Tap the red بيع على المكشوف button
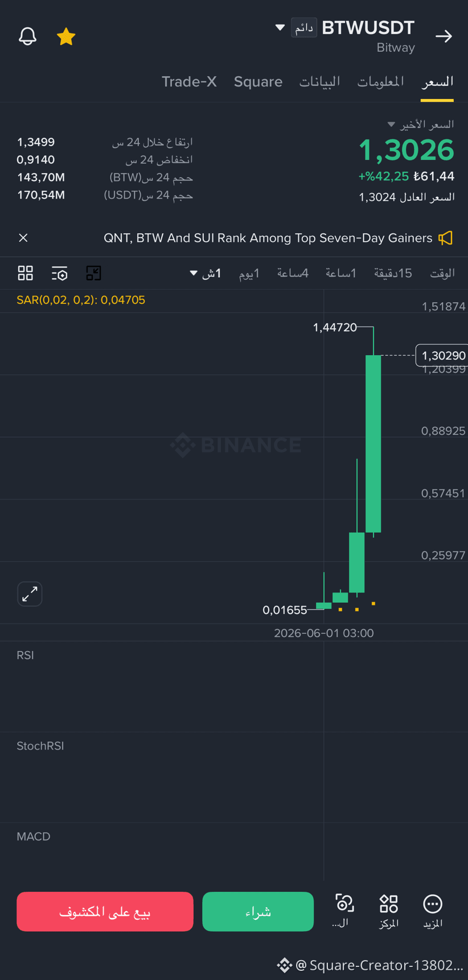468x980 pixels. [105, 912]
